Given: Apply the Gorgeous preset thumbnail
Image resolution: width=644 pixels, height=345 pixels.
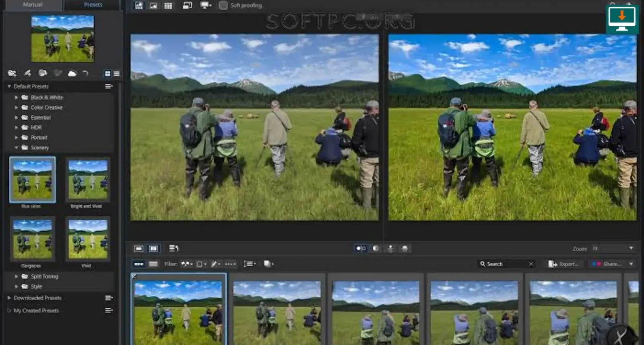Looking at the screenshot, I should pyautogui.click(x=32, y=239).
